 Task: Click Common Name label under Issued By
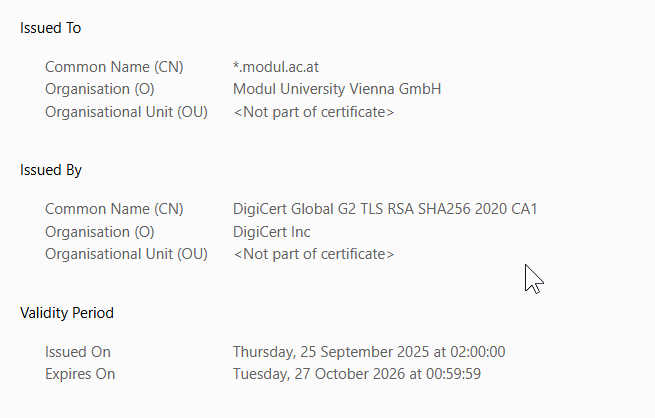(114, 209)
